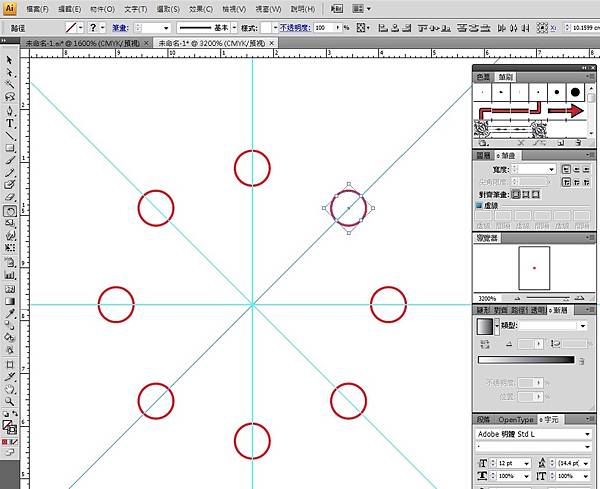Viewport: 600px width, 489px height.
Task: Select the Zoom magnifier tool
Action: [x=10, y=402]
